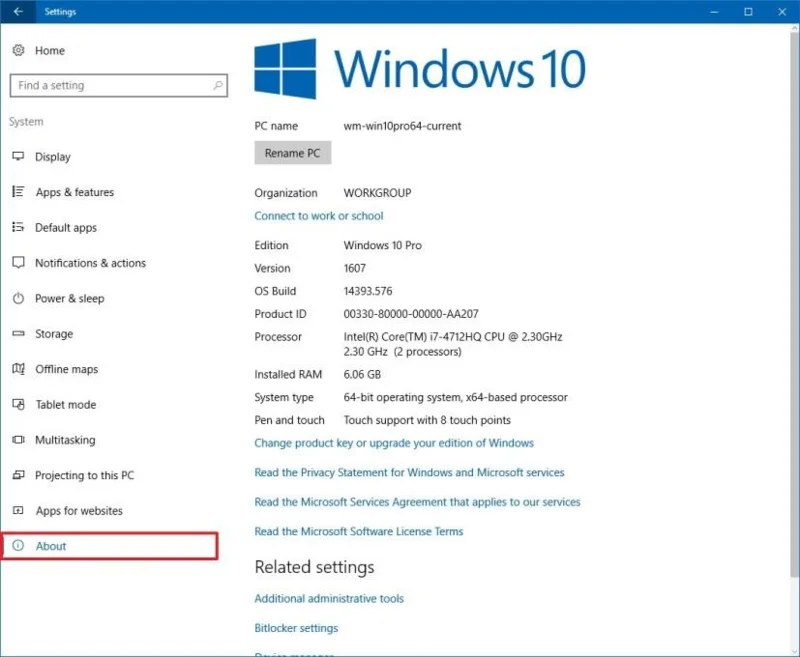Open Power & sleep settings

click(69, 298)
